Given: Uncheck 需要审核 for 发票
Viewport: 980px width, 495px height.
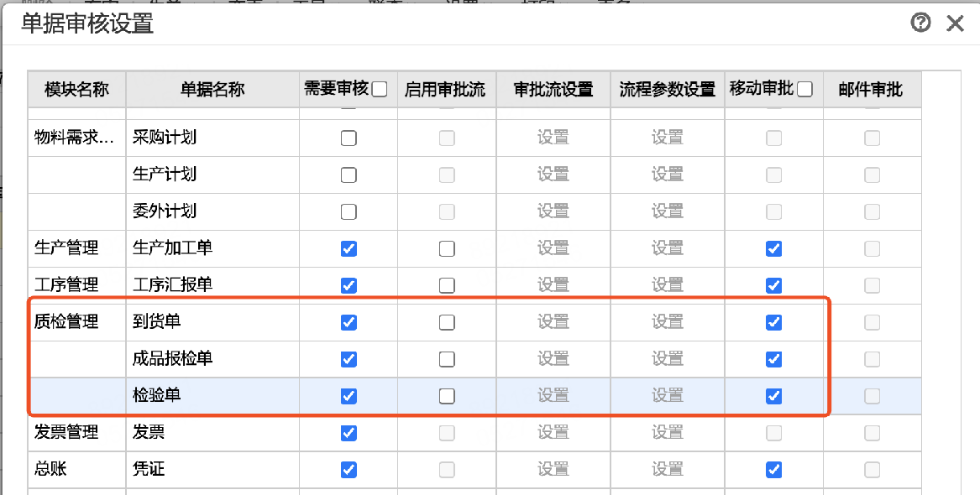Looking at the screenshot, I should [349, 433].
